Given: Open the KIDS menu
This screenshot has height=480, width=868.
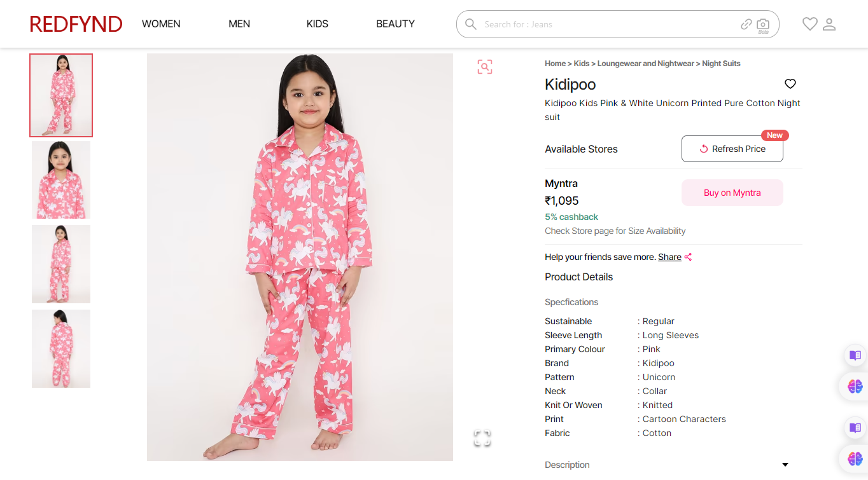Looking at the screenshot, I should 317,24.
